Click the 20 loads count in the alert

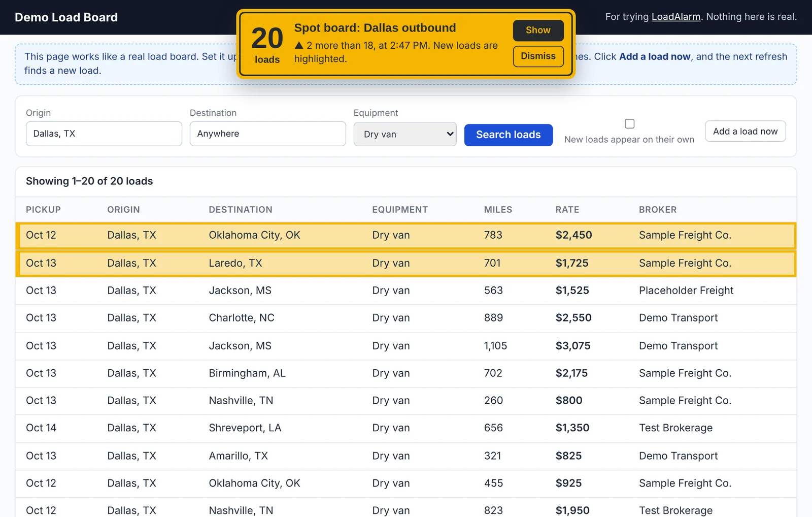point(267,46)
